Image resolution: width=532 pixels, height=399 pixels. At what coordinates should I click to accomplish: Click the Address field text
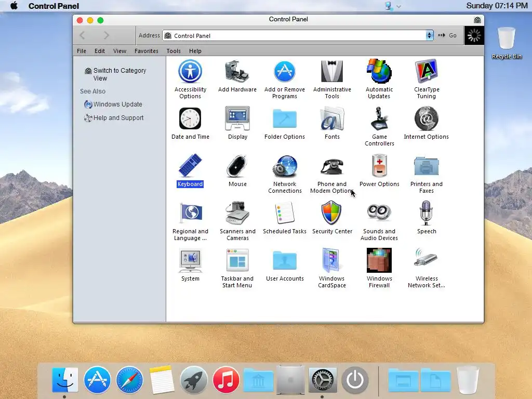[192, 36]
